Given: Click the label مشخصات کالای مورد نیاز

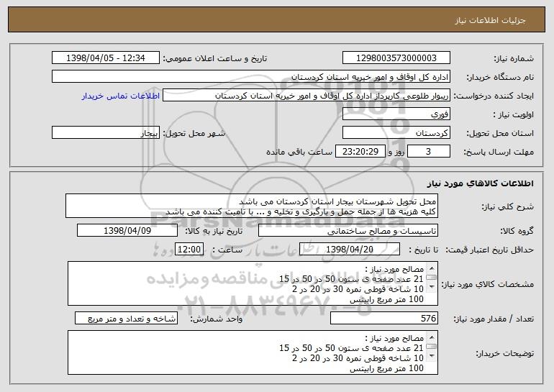Looking at the screenshot, I should coord(488,284).
